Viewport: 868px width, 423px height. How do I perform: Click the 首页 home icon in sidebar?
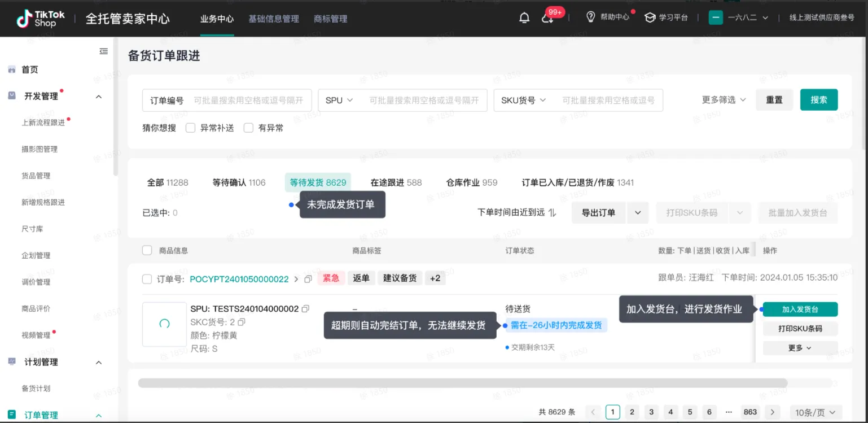point(11,69)
